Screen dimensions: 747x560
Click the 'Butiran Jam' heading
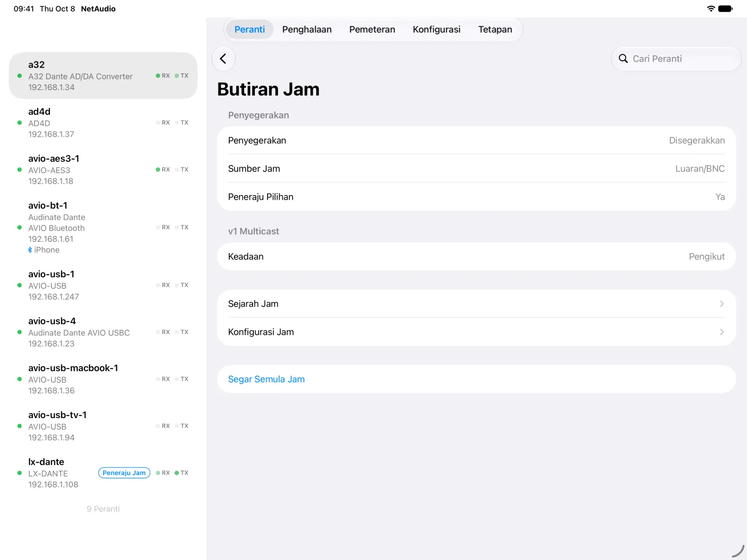(268, 89)
